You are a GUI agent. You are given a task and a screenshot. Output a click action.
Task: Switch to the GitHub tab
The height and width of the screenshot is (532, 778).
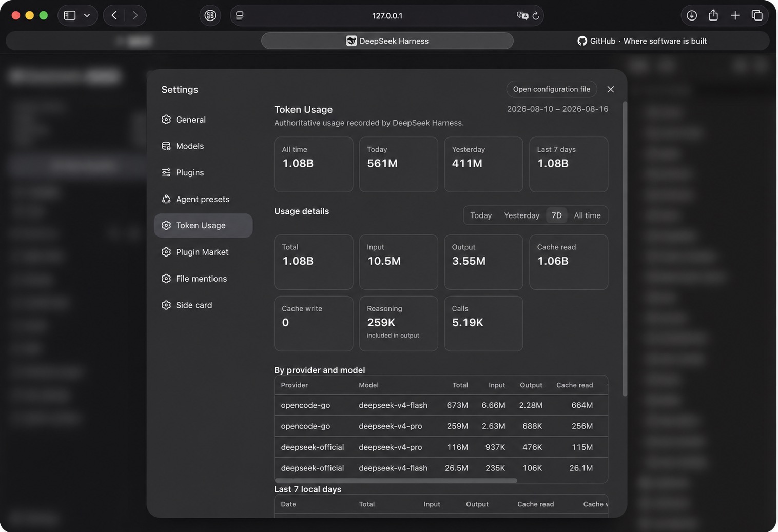(x=641, y=41)
